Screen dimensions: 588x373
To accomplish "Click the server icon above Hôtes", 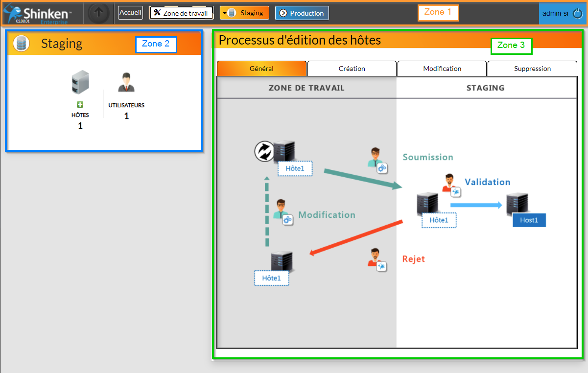I will coord(80,82).
